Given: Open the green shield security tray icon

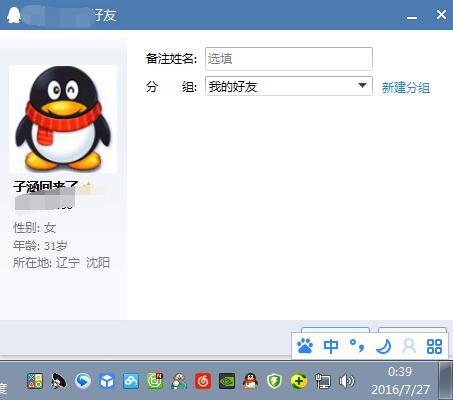Looking at the screenshot, I should (274, 381).
